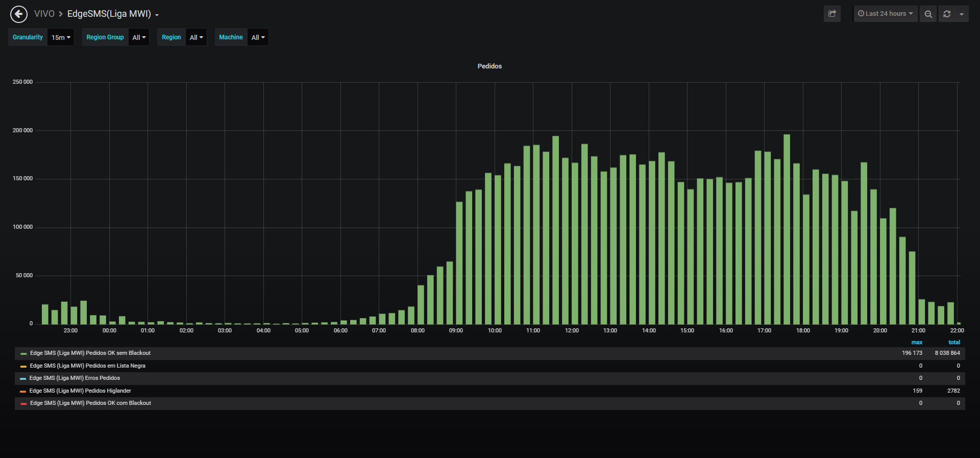This screenshot has width=980, height=458.
Task: Open the Last 24 hours time picker
Action: coord(886,14)
